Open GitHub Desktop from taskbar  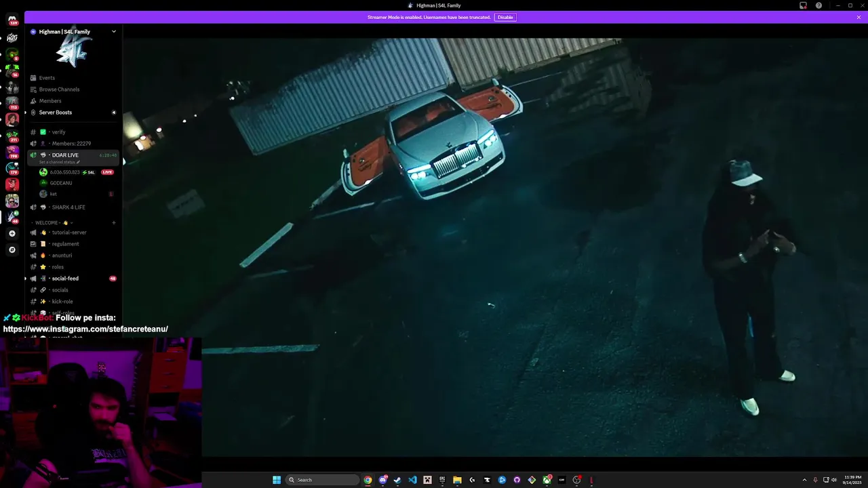(517, 480)
